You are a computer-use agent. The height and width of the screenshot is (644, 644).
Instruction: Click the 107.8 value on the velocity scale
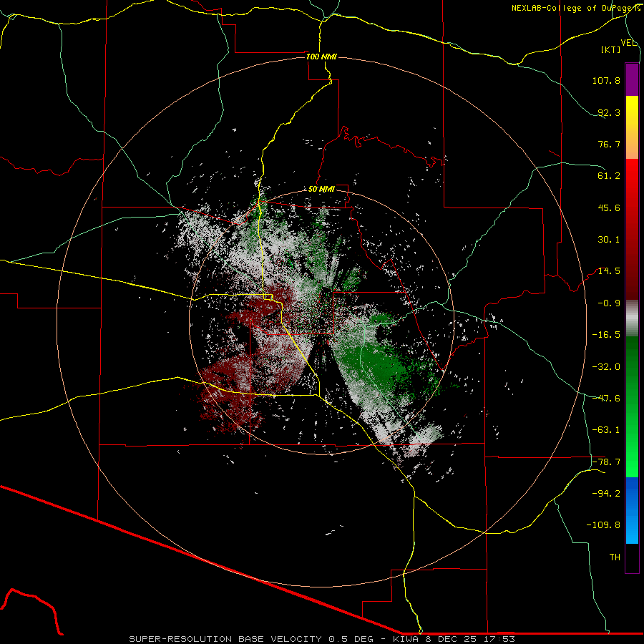click(606, 80)
